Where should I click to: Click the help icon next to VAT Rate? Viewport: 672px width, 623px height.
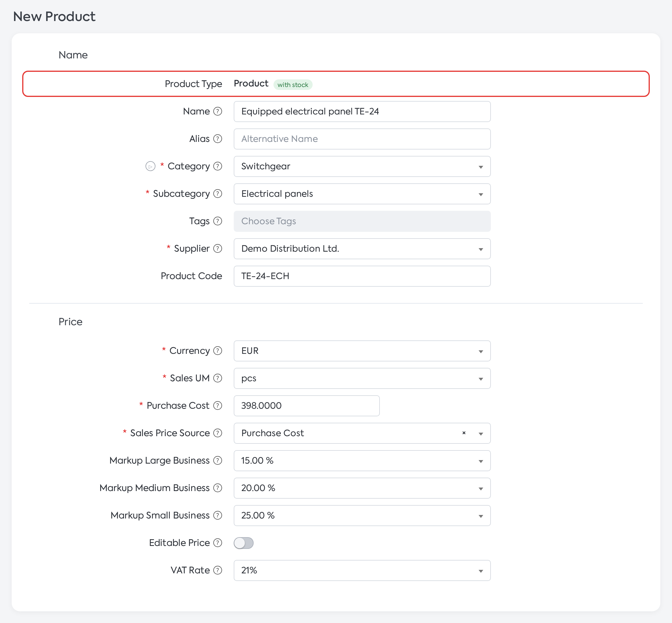(x=218, y=570)
